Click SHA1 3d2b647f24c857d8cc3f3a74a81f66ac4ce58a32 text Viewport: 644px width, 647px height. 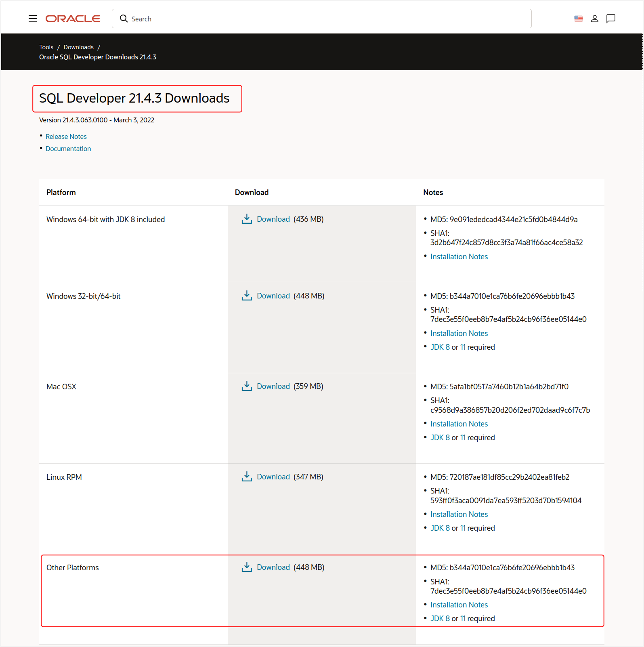[x=507, y=238]
